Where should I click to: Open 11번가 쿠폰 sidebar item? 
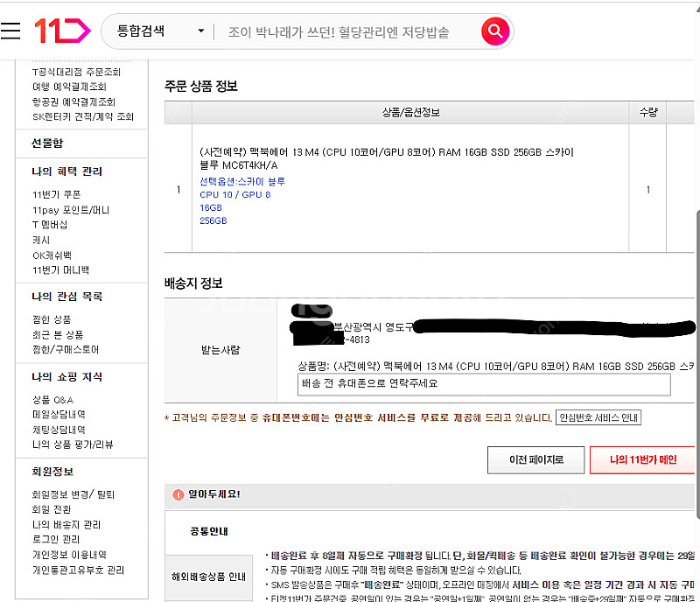pos(56,194)
